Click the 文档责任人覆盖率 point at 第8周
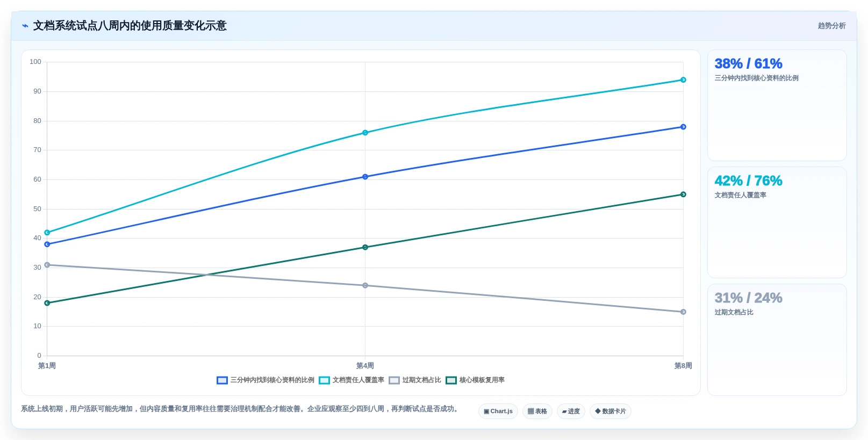 click(683, 80)
